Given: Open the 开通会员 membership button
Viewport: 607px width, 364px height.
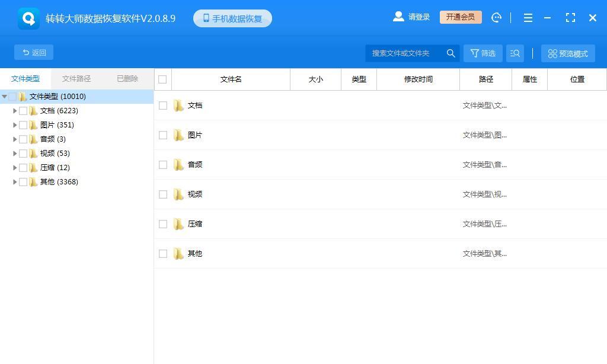Looking at the screenshot, I should coord(461,17).
